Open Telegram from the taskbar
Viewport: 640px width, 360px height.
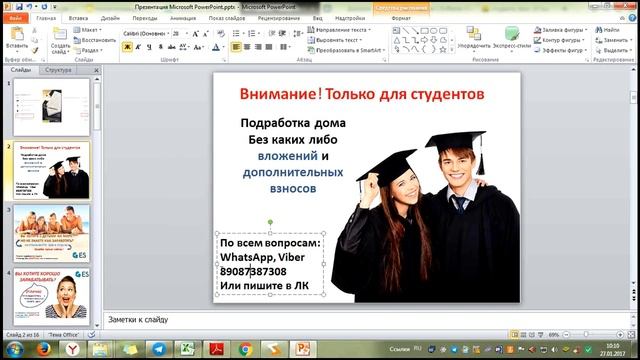(x=159, y=349)
